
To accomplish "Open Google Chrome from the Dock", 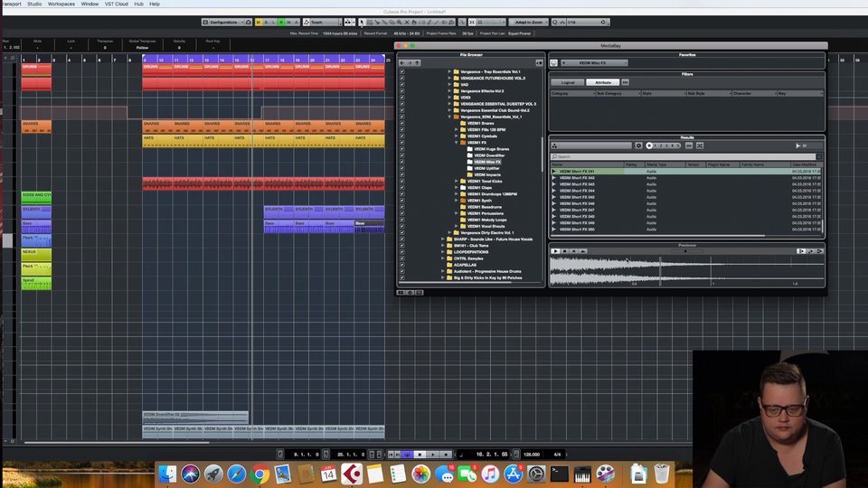I will tap(259, 474).
